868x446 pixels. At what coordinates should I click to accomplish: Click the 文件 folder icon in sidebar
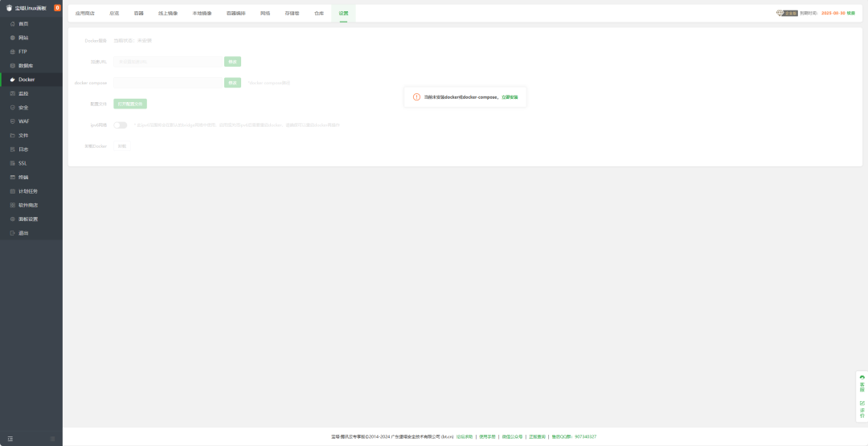point(13,135)
